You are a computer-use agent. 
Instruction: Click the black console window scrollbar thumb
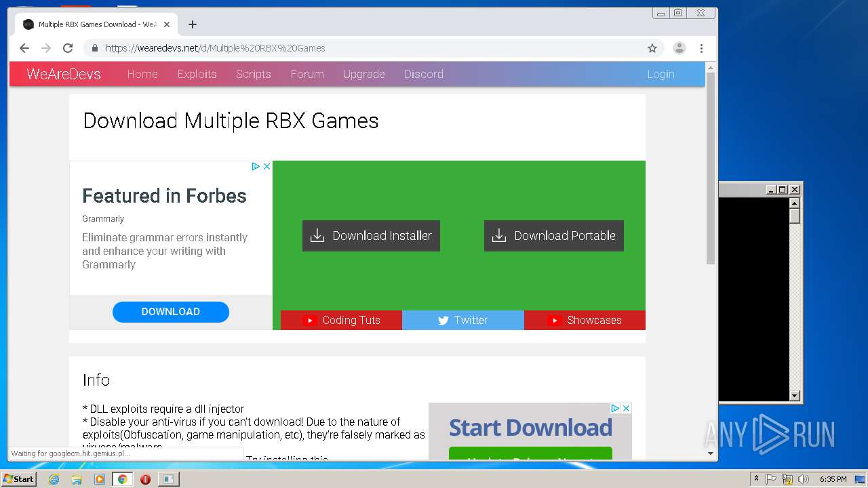click(795, 216)
